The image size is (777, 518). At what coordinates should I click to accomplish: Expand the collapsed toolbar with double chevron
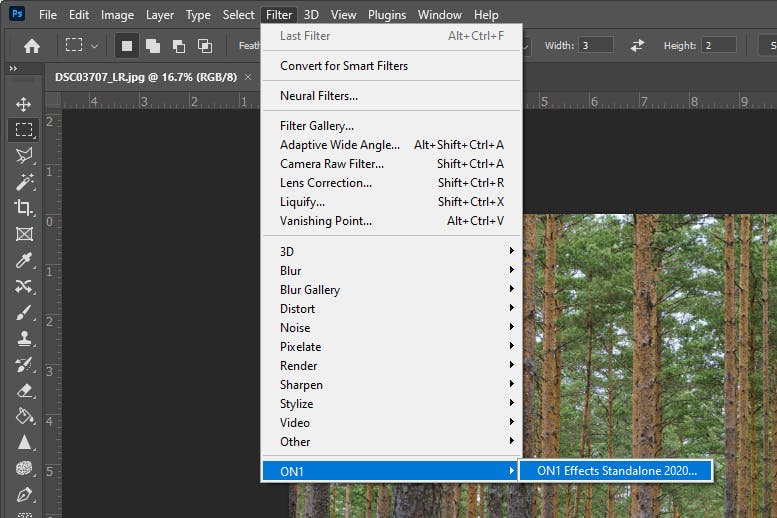pyautogui.click(x=13, y=68)
